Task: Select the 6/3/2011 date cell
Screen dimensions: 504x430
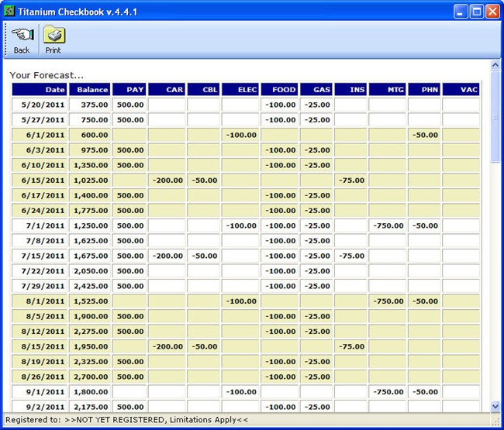Action: [x=40, y=150]
